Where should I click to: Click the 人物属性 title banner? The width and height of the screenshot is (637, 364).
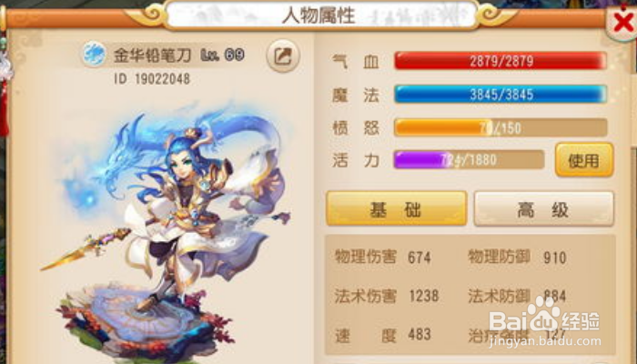tap(318, 15)
